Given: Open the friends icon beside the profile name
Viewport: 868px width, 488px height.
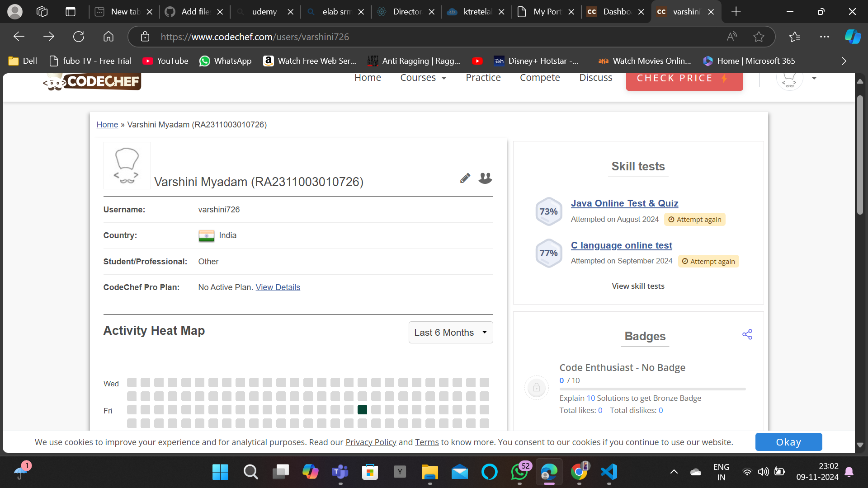Looking at the screenshot, I should coord(485,178).
